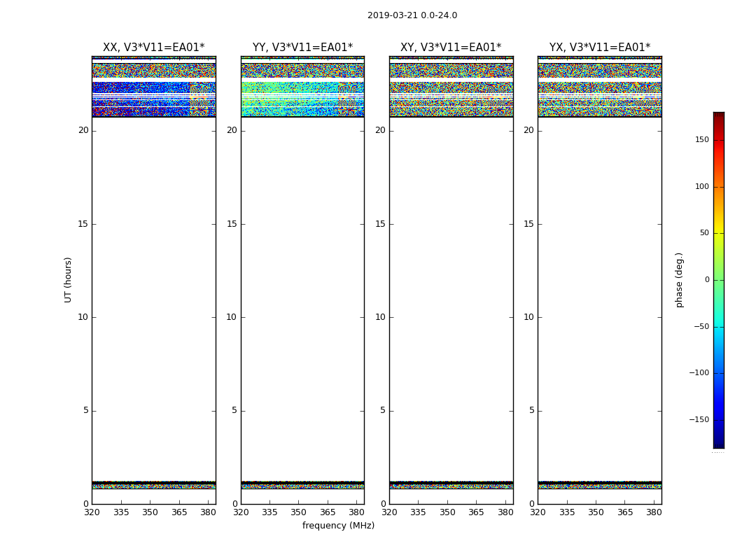Click the XX plot data strip near 1 hour
Viewport: 735px width, 560px height.
tap(154, 485)
